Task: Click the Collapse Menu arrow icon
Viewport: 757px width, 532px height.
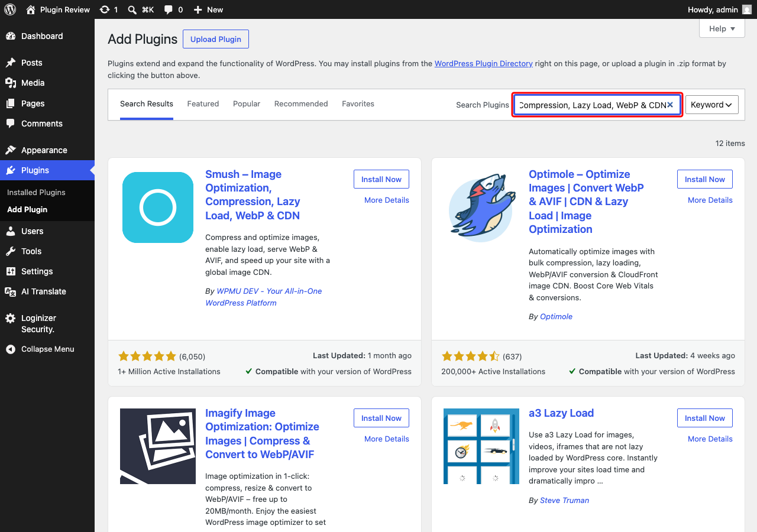Action: pyautogui.click(x=11, y=349)
